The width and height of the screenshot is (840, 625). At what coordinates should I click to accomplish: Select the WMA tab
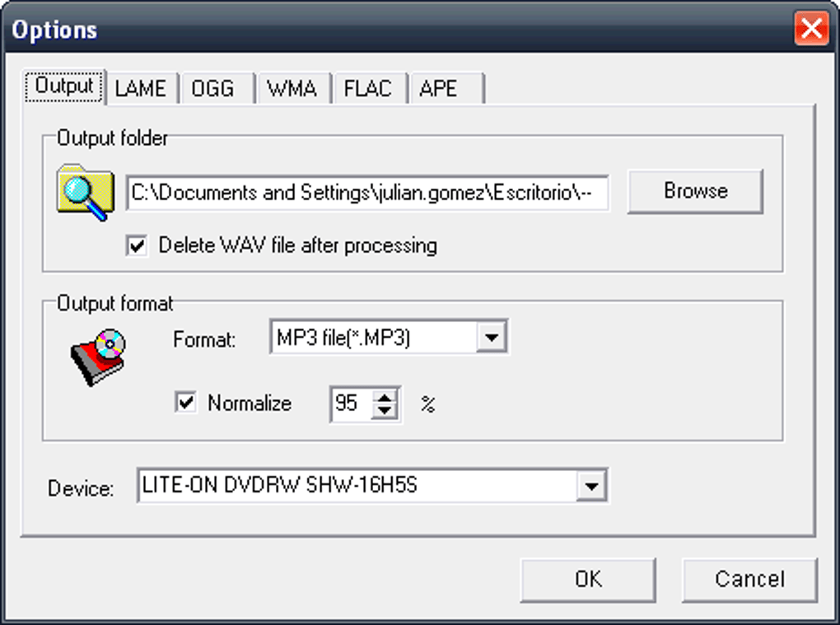pyautogui.click(x=292, y=88)
